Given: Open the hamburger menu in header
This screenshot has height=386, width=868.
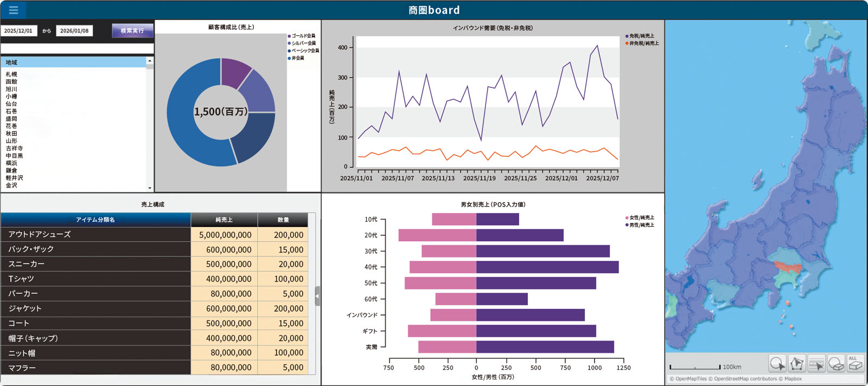Looking at the screenshot, I should pos(14,10).
